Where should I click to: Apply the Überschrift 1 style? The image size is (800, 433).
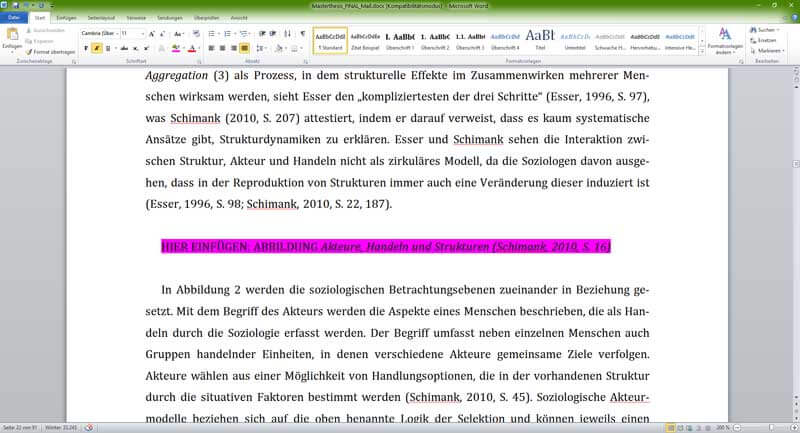point(400,41)
